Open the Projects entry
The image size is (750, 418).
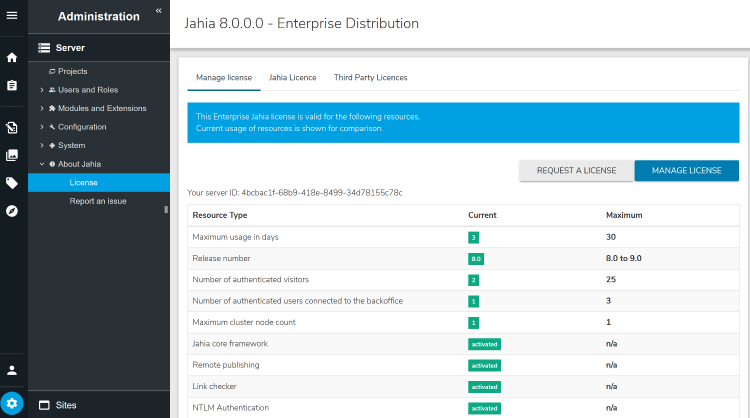(73, 71)
